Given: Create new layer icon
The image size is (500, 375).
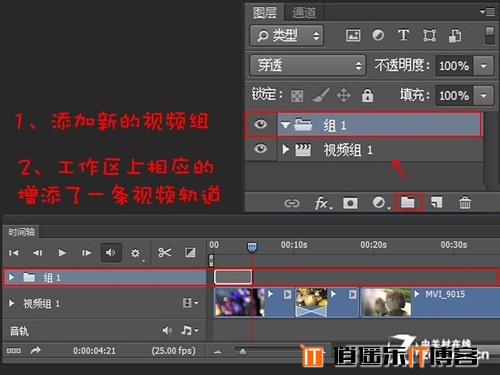Looking at the screenshot, I should click(x=436, y=202).
